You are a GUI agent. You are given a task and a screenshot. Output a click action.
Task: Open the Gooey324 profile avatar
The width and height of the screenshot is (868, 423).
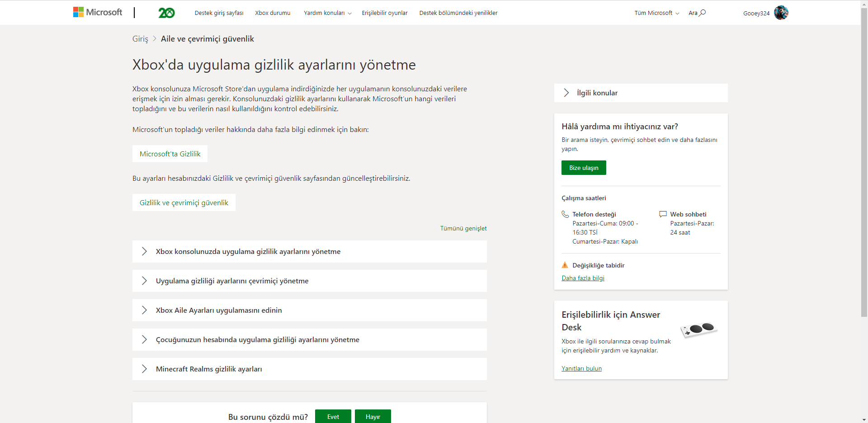coord(781,13)
